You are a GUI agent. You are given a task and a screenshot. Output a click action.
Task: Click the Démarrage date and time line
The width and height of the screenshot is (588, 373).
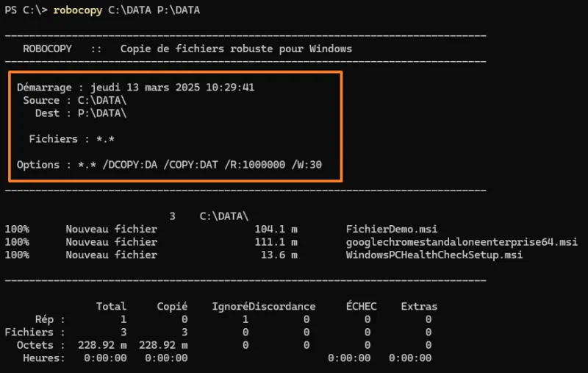(135, 87)
